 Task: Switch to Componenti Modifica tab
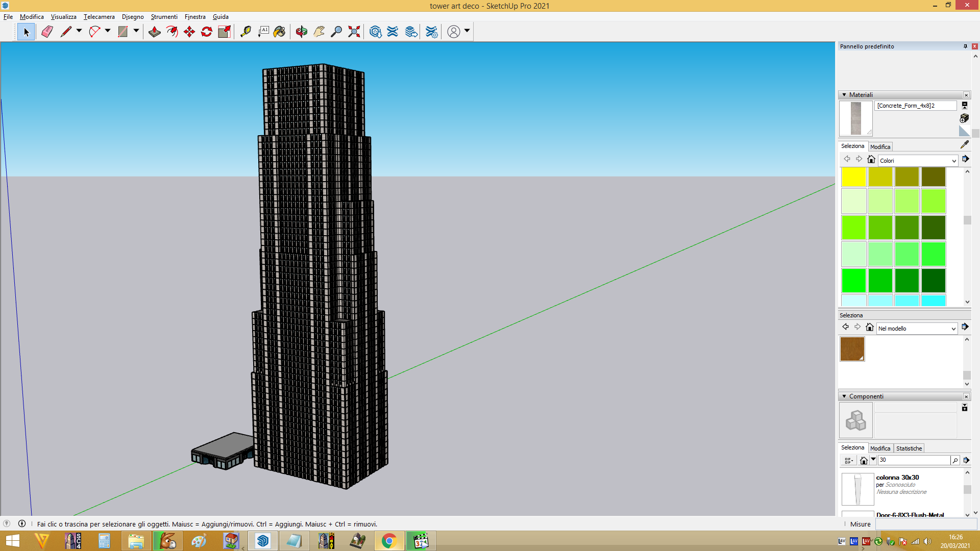880,448
